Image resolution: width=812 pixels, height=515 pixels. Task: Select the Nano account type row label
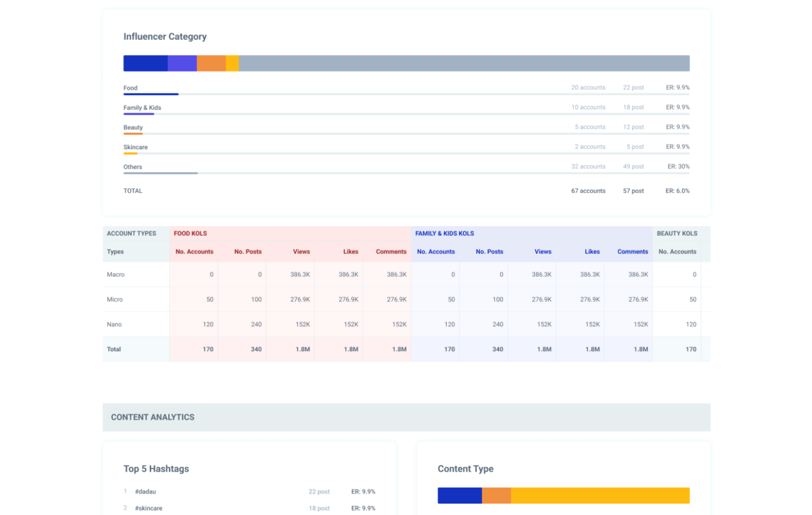[114, 324]
